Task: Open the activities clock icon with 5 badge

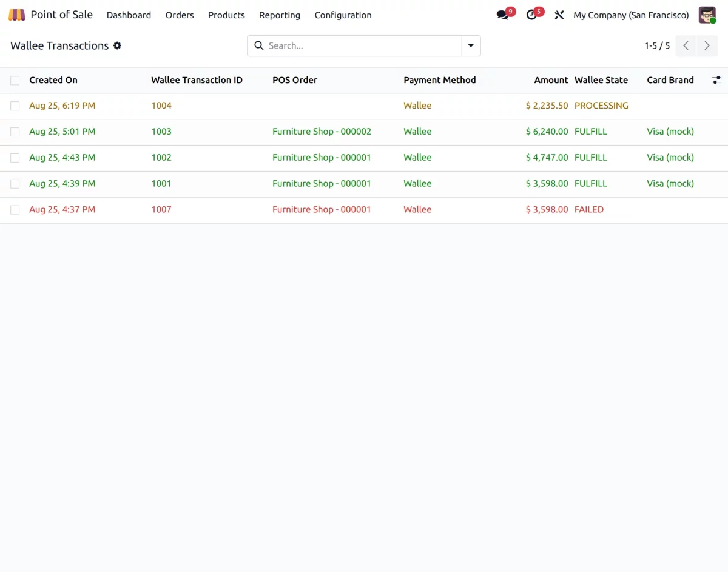Action: pyautogui.click(x=531, y=15)
